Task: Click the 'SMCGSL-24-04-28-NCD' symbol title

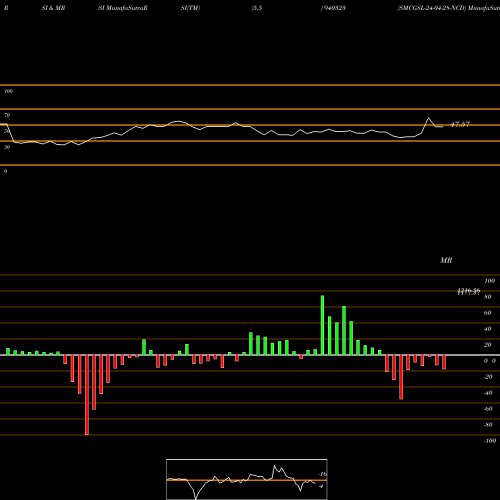Action: coord(432,8)
